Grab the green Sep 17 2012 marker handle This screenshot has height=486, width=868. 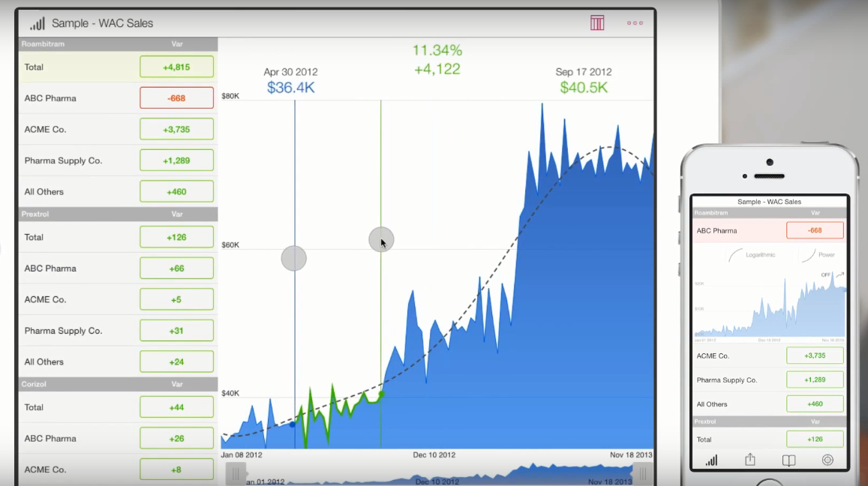(381, 239)
